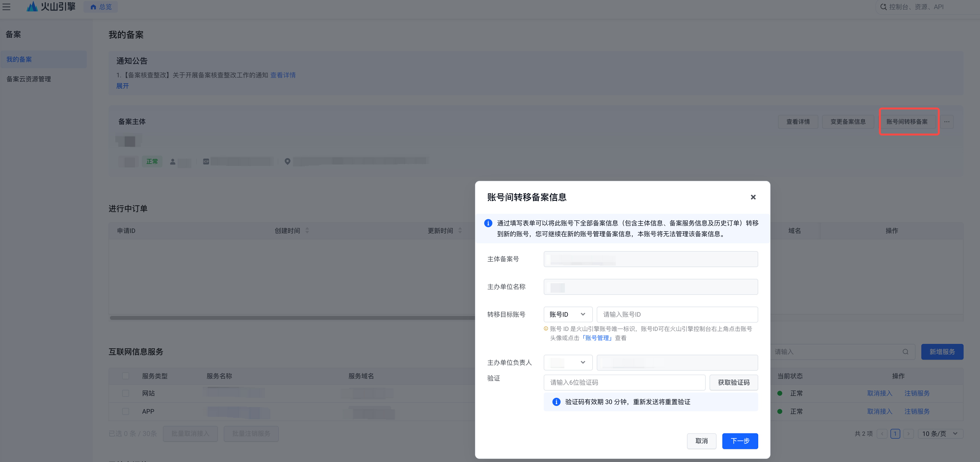Click the 变更备案信息 button

click(x=848, y=122)
